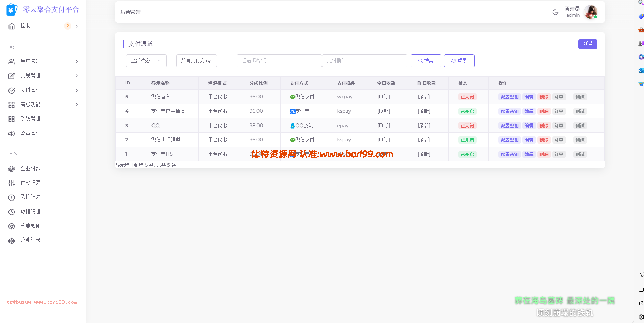
Task: Click the 新增 button
Action: click(x=588, y=44)
